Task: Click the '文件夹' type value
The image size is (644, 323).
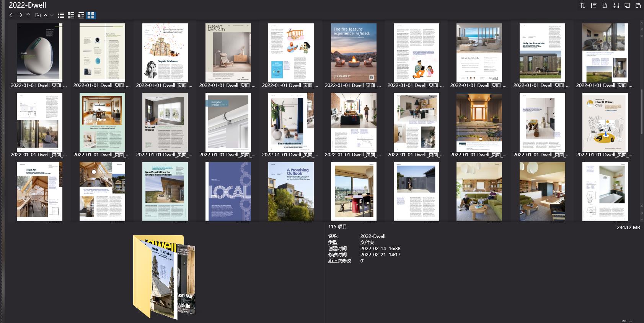Action: tap(367, 243)
